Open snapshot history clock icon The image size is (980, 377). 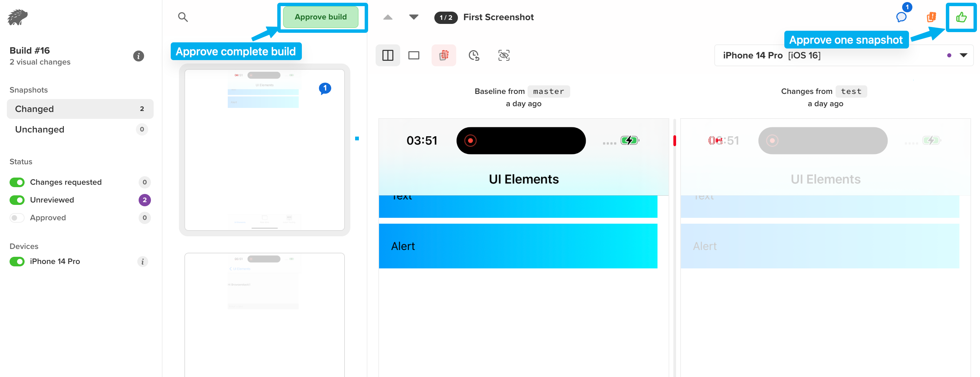point(474,56)
